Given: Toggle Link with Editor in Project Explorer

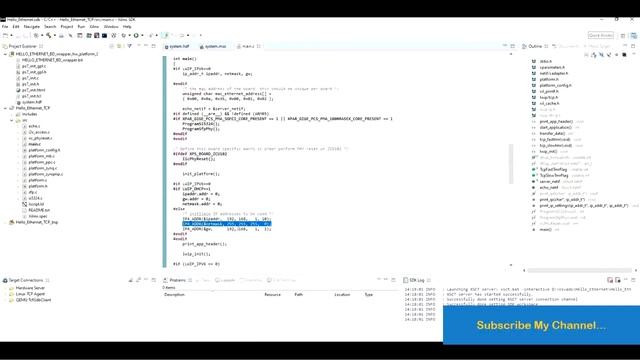Looking at the screenshot, I should point(120,46).
